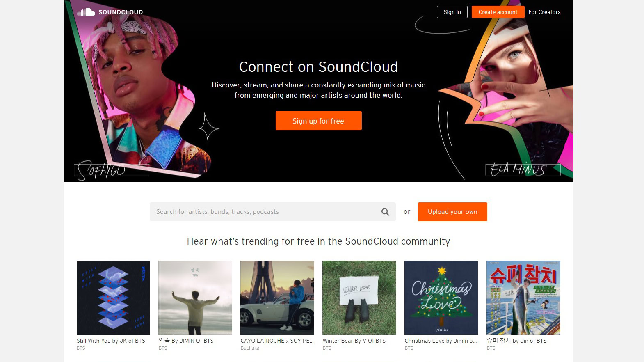
Task: Click the Christmas Love by Jimin title link
Action: (441, 341)
